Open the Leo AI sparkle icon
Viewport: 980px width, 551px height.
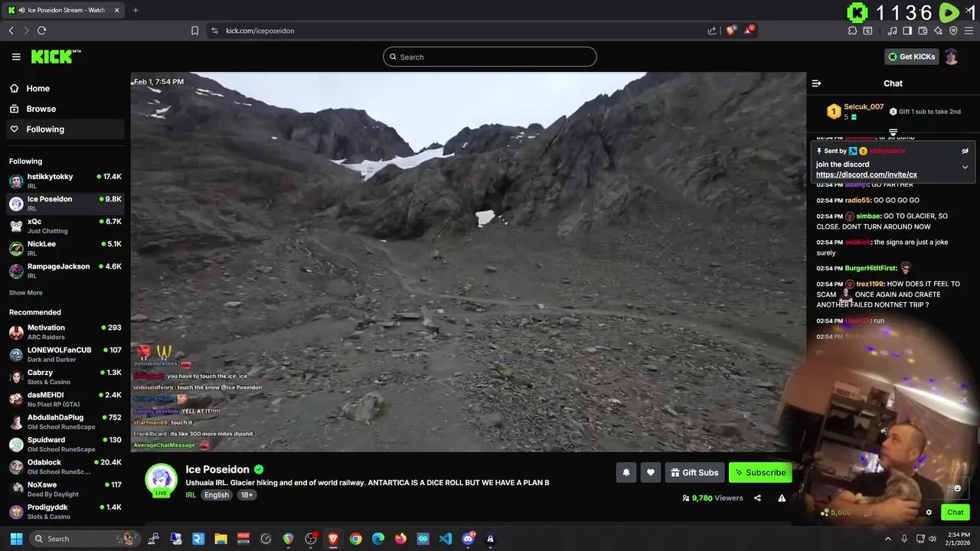[x=938, y=31]
